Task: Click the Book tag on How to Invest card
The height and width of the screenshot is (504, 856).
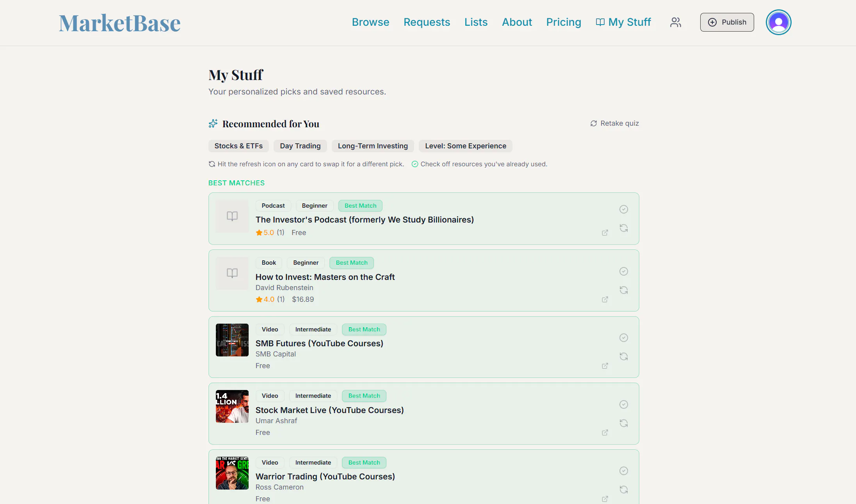Action: pos(269,263)
